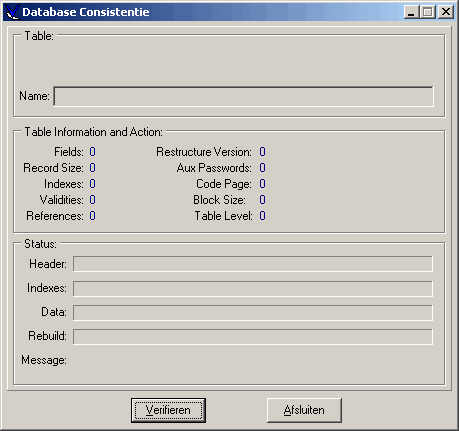This screenshot has height=431, width=459.
Task: Click the Fields count value
Action: coord(92,152)
